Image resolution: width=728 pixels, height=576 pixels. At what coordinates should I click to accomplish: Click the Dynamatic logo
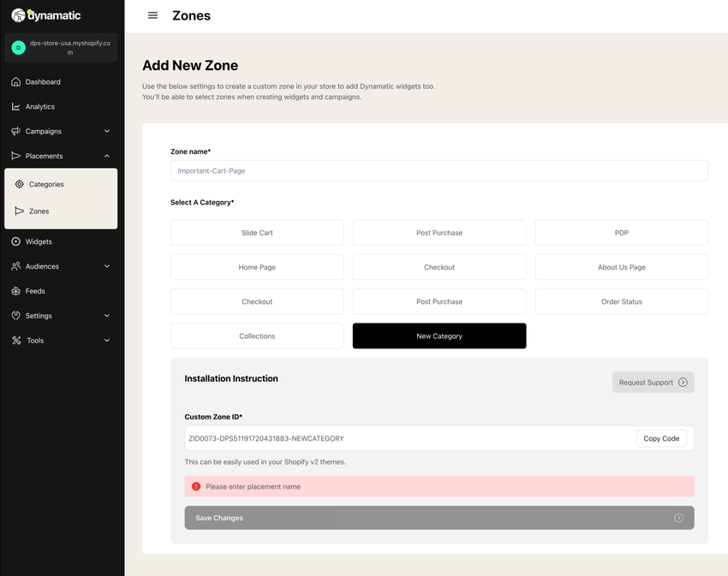[46, 15]
